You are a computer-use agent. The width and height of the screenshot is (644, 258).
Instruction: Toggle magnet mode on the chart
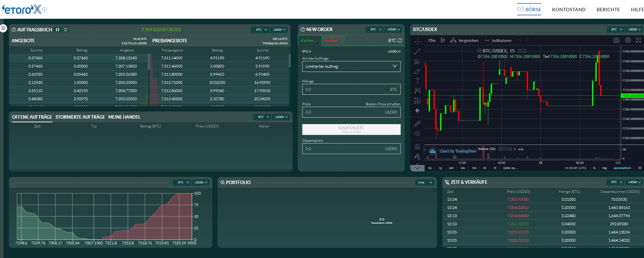[417, 147]
